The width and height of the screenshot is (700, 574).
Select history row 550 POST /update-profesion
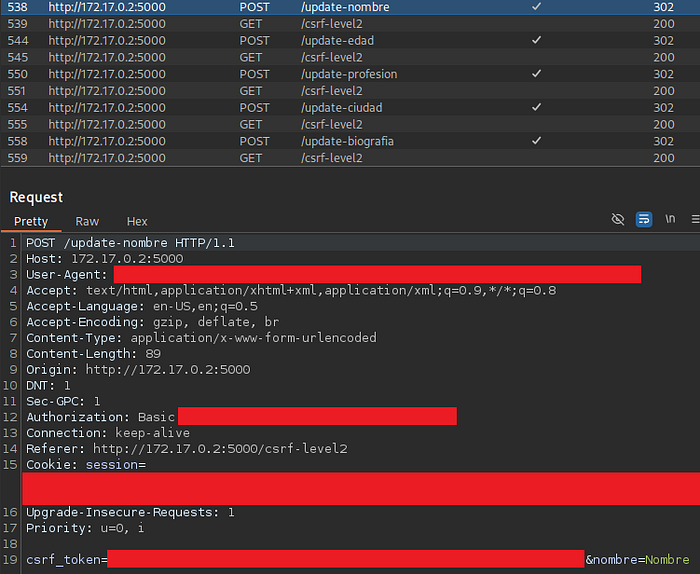pos(350,74)
